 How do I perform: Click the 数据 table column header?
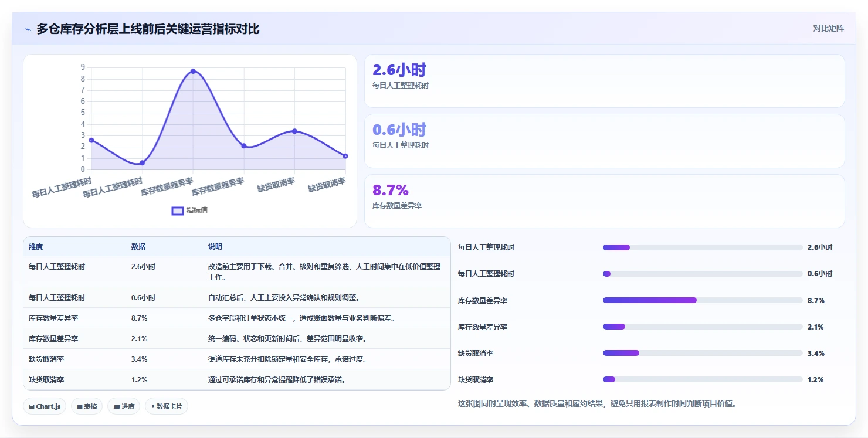pos(138,247)
